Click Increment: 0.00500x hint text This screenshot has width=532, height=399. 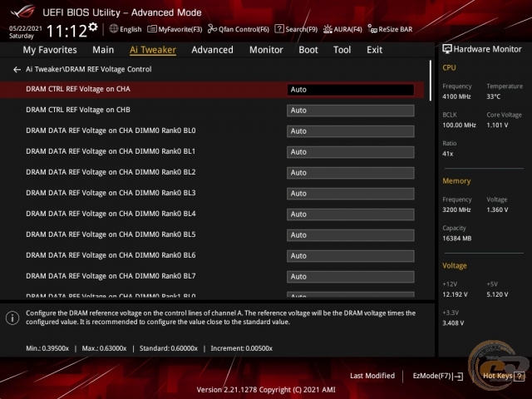click(242, 348)
